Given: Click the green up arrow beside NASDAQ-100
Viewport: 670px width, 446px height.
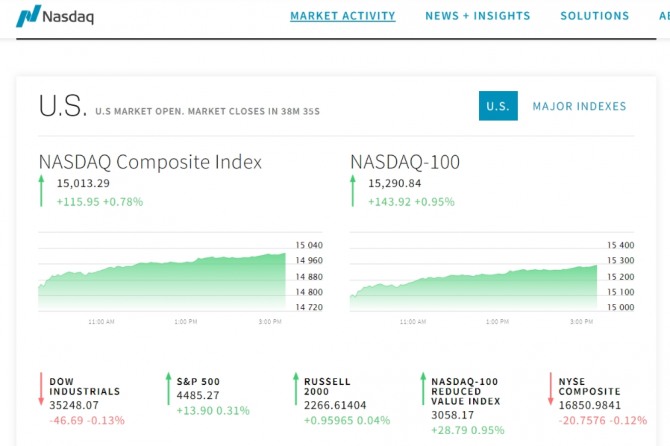Looking at the screenshot, I should [353, 191].
